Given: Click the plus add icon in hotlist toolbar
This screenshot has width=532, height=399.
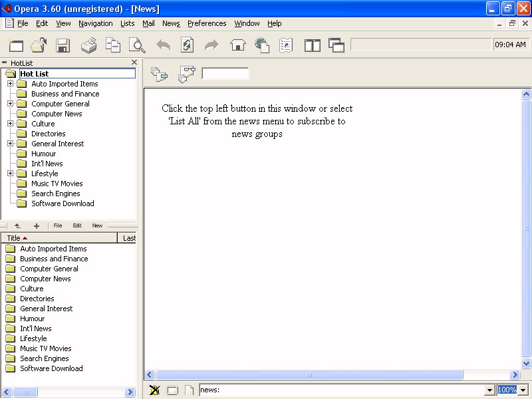Looking at the screenshot, I should tap(37, 226).
